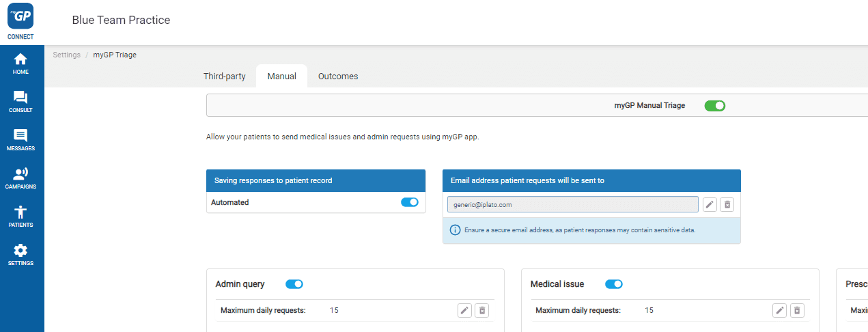The image size is (868, 332).
Task: Go to Settings breadcrumb link
Action: click(66, 55)
